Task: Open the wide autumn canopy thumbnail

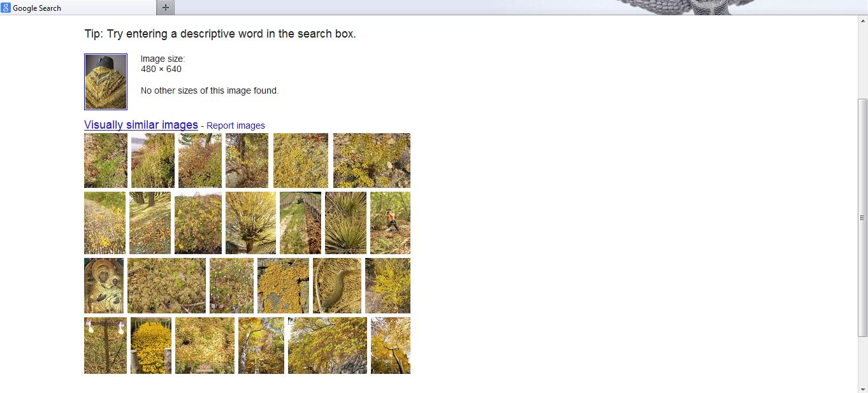Action: 328,345
